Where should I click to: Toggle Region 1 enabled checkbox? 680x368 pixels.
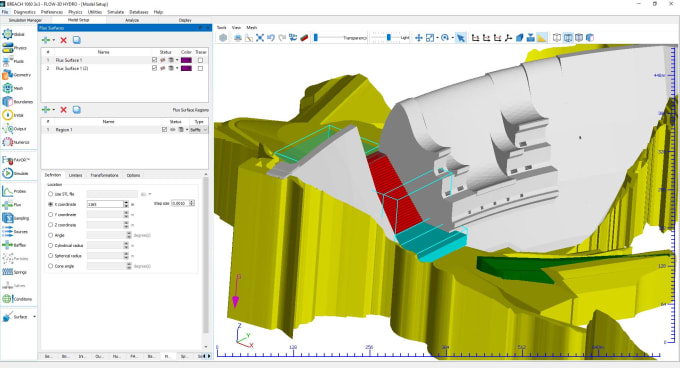[x=164, y=130]
